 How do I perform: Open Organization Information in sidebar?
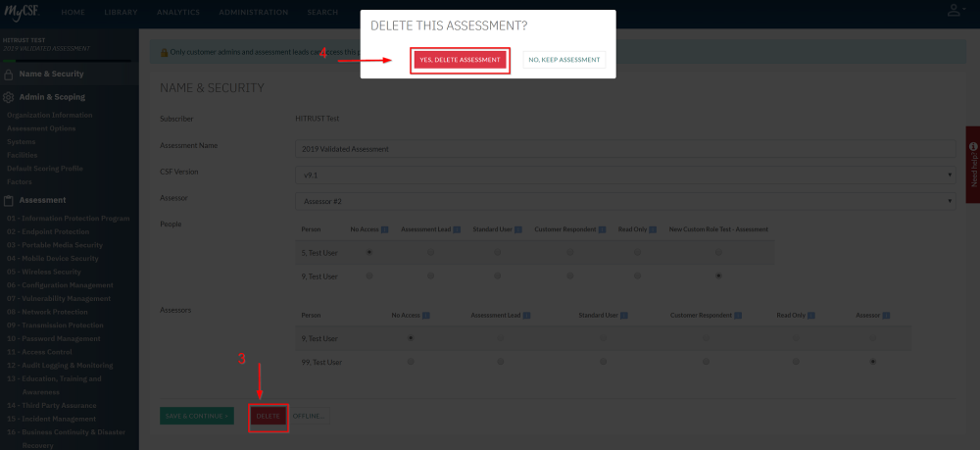click(x=49, y=116)
